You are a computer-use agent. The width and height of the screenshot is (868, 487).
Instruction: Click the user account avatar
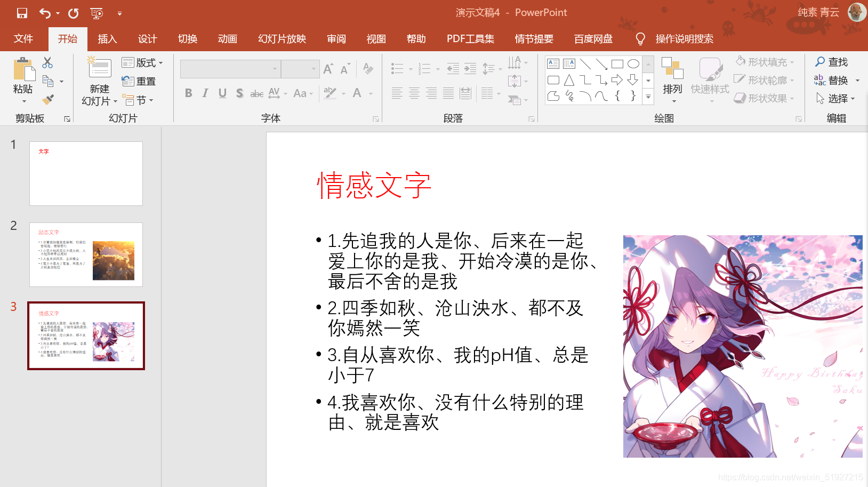pyautogui.click(x=857, y=12)
